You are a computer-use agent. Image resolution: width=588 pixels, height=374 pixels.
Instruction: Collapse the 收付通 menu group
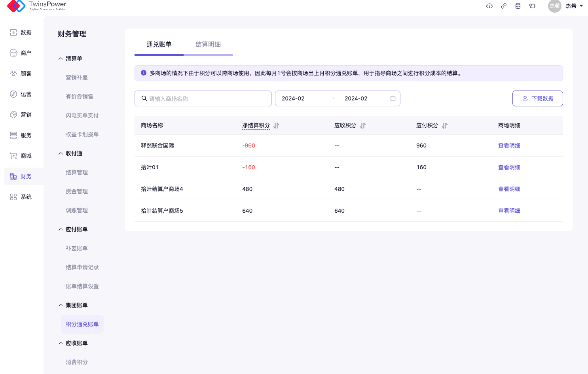tap(61, 153)
